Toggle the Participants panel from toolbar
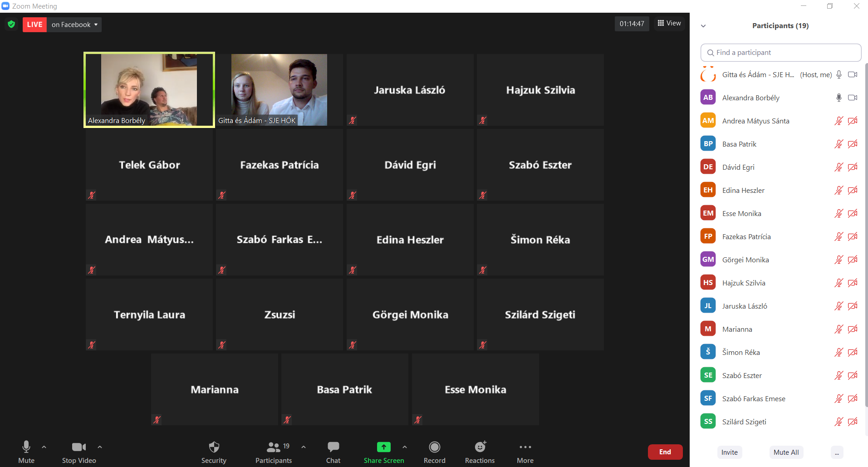The height and width of the screenshot is (467, 868). [273, 452]
